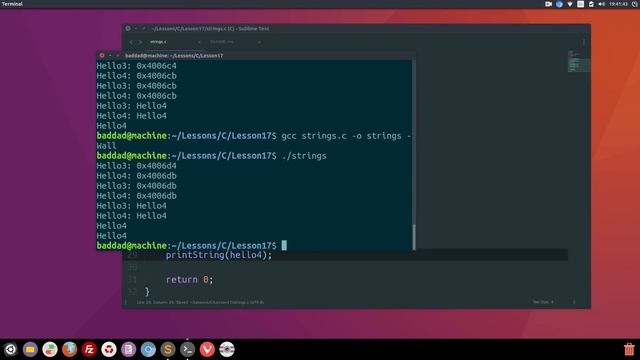
Task: Open the keyboard layout indicator
Action: pyautogui.click(x=580, y=4)
